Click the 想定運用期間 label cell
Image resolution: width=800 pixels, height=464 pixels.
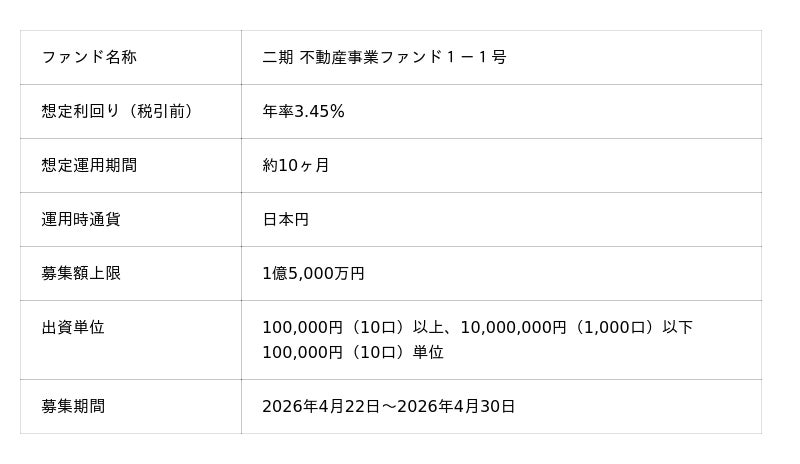(89, 165)
